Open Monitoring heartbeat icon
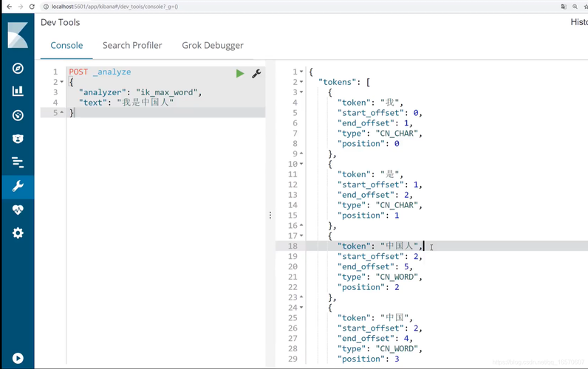The width and height of the screenshot is (588, 369). (x=18, y=210)
